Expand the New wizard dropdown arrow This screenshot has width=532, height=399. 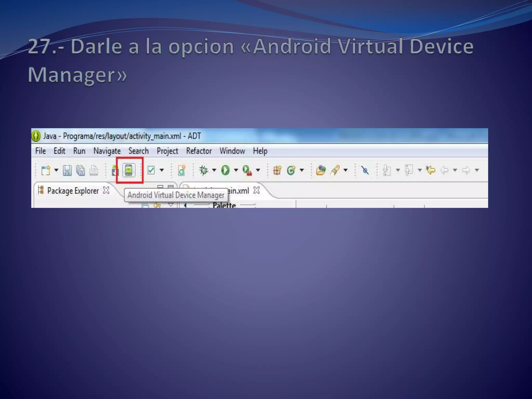point(56,170)
